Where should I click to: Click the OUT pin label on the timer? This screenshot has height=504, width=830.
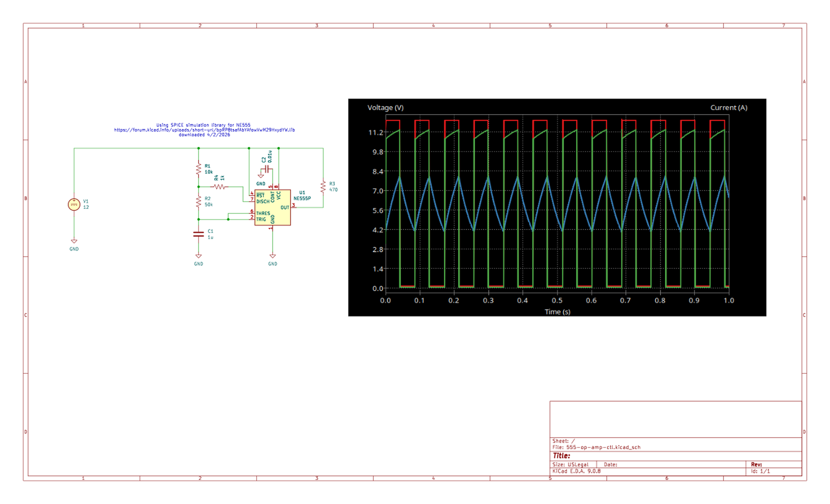coord(285,208)
